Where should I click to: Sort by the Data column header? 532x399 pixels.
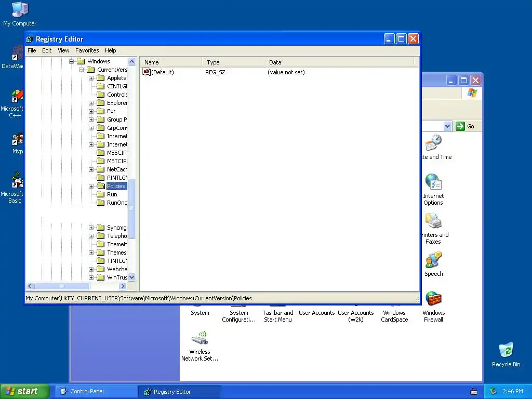[x=339, y=62]
